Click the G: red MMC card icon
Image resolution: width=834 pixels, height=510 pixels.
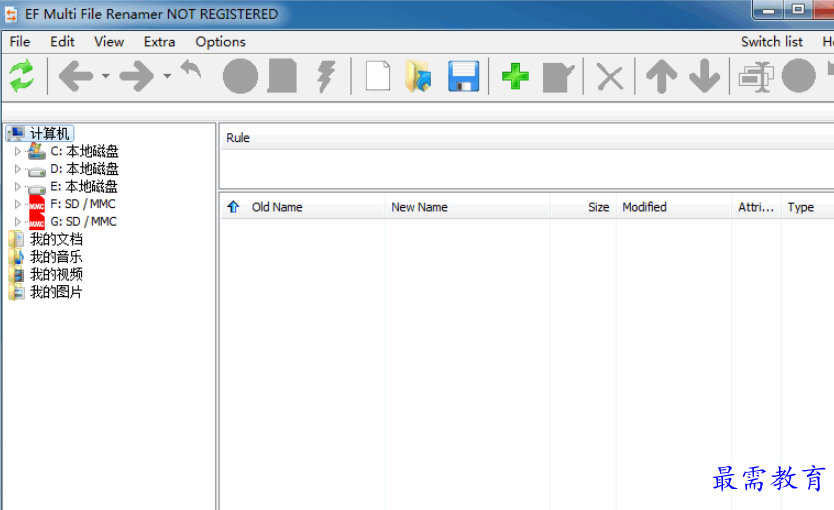tap(37, 222)
